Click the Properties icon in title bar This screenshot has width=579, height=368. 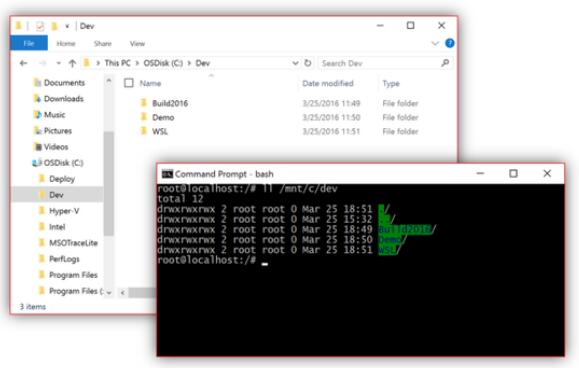(40, 26)
